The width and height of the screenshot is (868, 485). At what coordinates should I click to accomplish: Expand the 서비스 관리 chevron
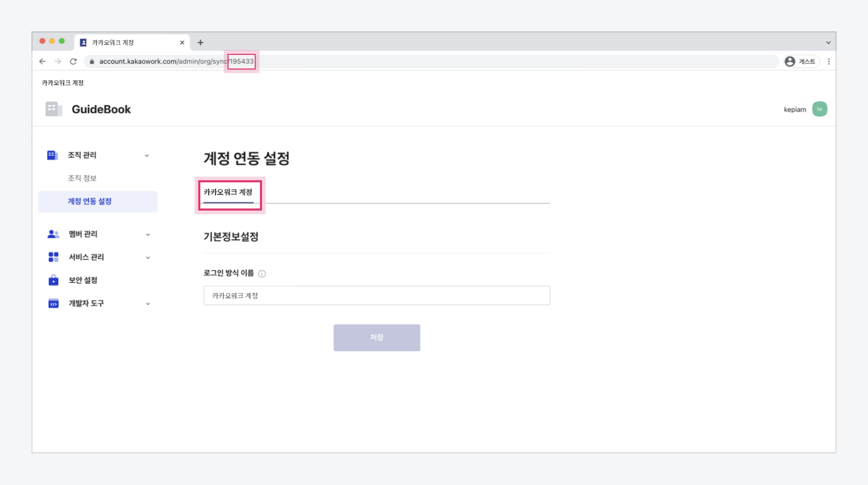click(148, 258)
